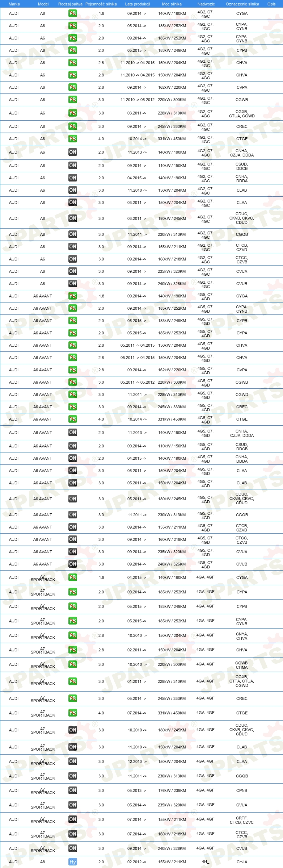Select the 11.2010 -> 05.2012 date cell
Viewport: 283px width, 868px height.
[138, 100]
